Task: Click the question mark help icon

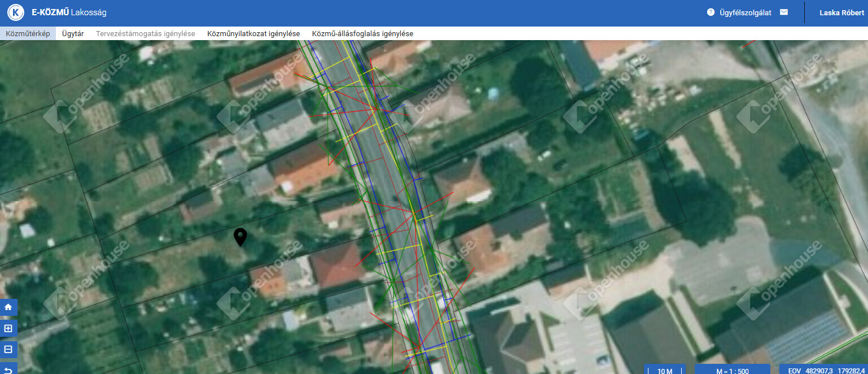Action: tap(711, 12)
